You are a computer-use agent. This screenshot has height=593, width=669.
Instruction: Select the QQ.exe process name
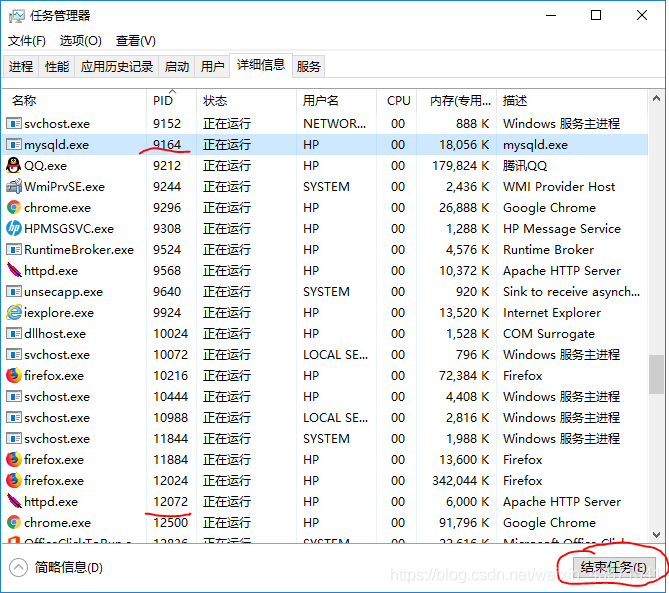(x=45, y=166)
